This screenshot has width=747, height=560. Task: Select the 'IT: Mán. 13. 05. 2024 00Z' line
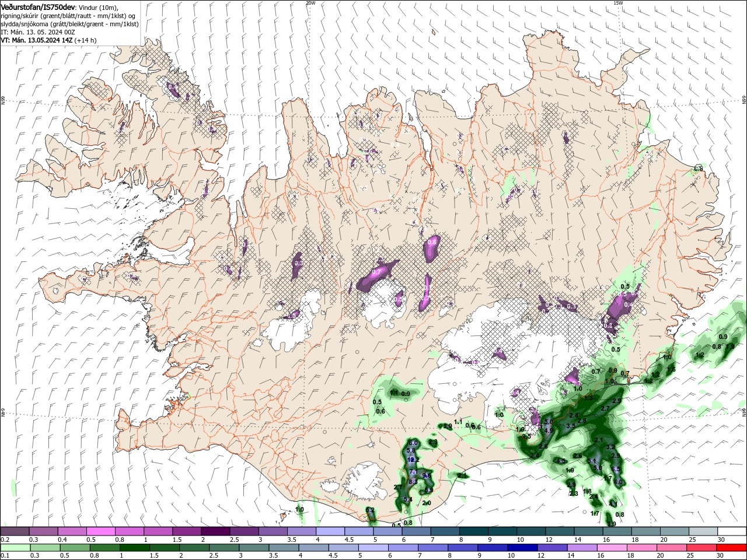[x=38, y=32]
